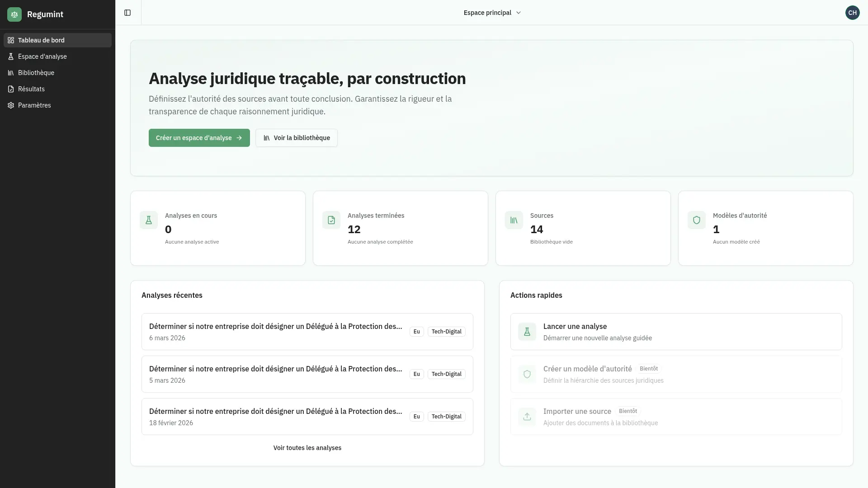Click Lancer une analyse quick action
Image resolution: width=868 pixels, height=488 pixels.
pos(676,332)
